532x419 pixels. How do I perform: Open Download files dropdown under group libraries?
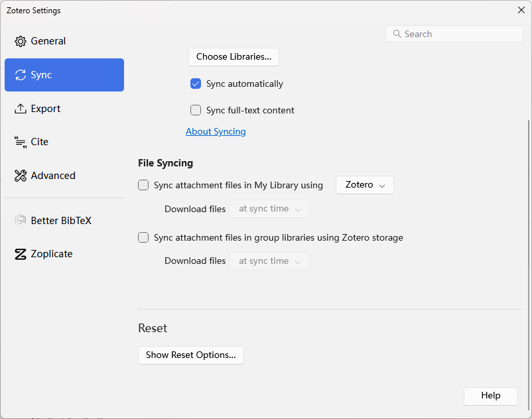[269, 261]
